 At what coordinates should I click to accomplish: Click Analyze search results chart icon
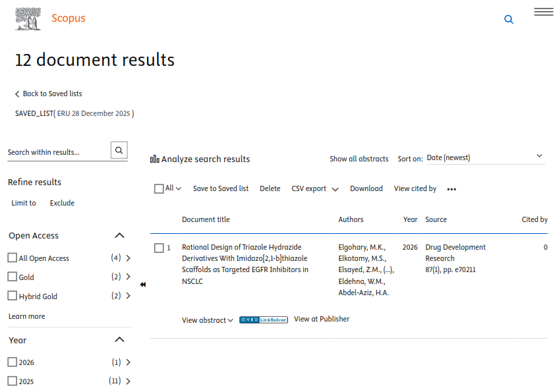pyautogui.click(x=155, y=159)
